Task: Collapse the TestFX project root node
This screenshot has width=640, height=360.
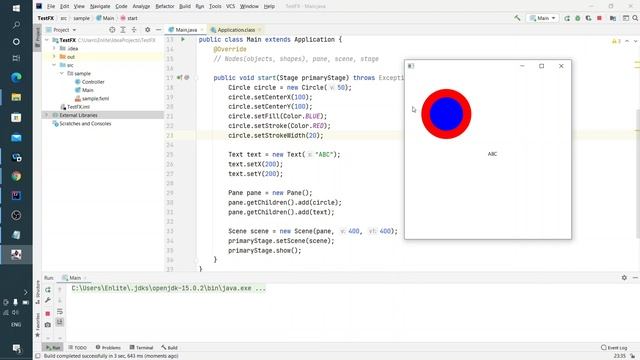Action: pos(47,40)
